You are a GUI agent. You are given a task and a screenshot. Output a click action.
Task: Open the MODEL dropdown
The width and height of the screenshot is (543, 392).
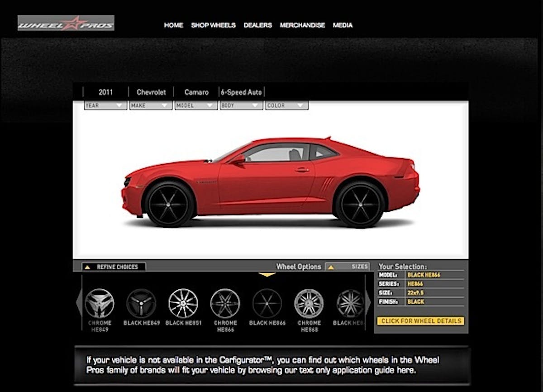coord(196,105)
